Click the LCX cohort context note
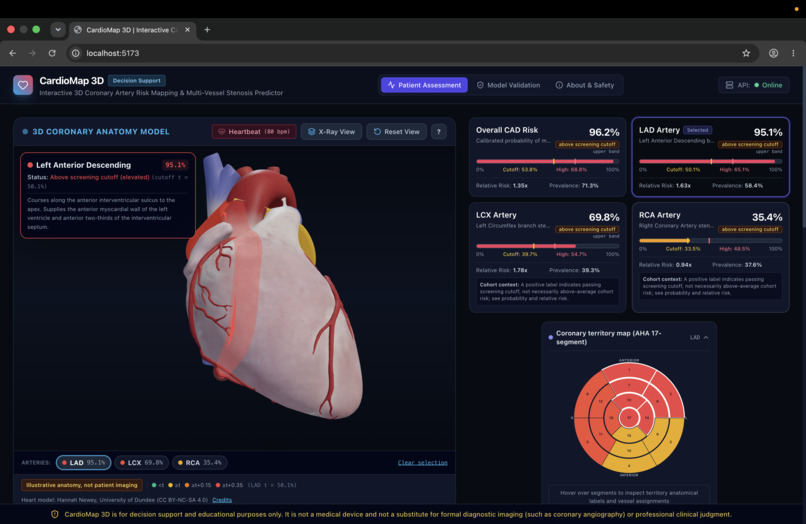The height and width of the screenshot is (524, 806). tap(547, 292)
